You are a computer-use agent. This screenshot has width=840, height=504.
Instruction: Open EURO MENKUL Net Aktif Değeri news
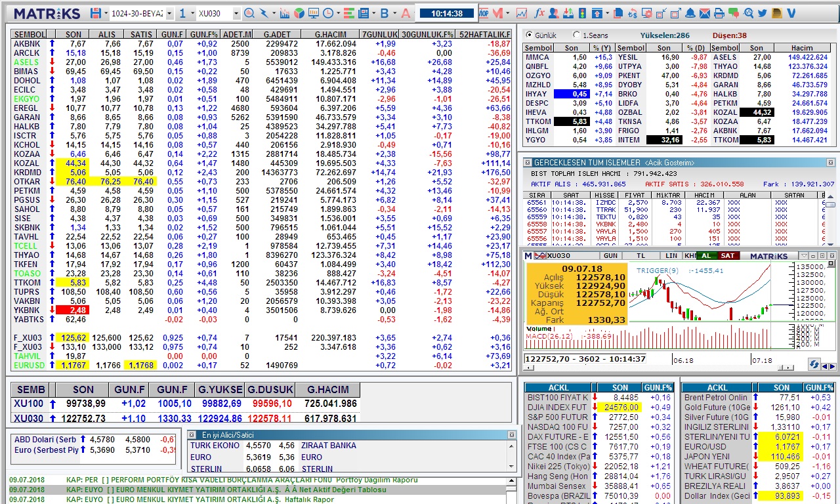coord(256,490)
